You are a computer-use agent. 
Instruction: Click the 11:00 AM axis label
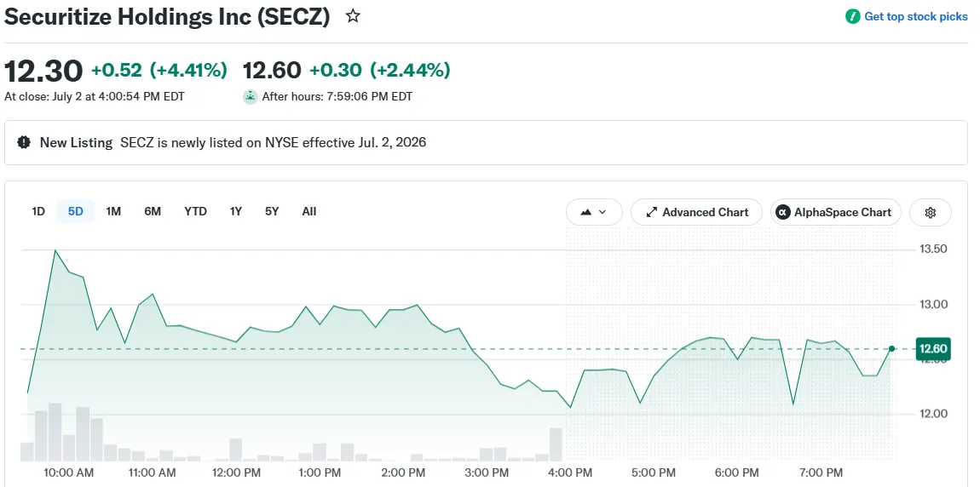tap(152, 473)
